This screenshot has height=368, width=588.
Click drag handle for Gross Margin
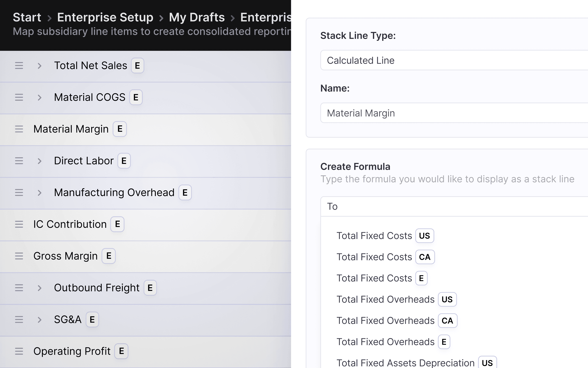coord(19,256)
